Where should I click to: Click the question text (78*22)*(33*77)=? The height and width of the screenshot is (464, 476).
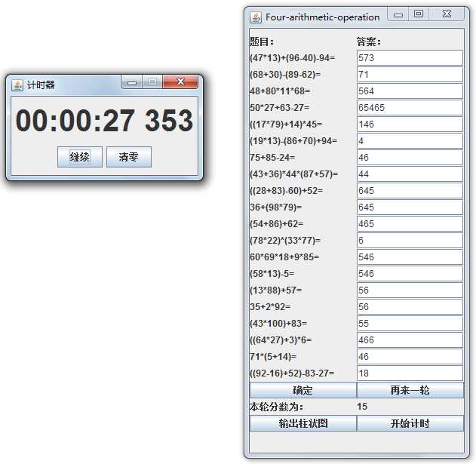tap(285, 241)
